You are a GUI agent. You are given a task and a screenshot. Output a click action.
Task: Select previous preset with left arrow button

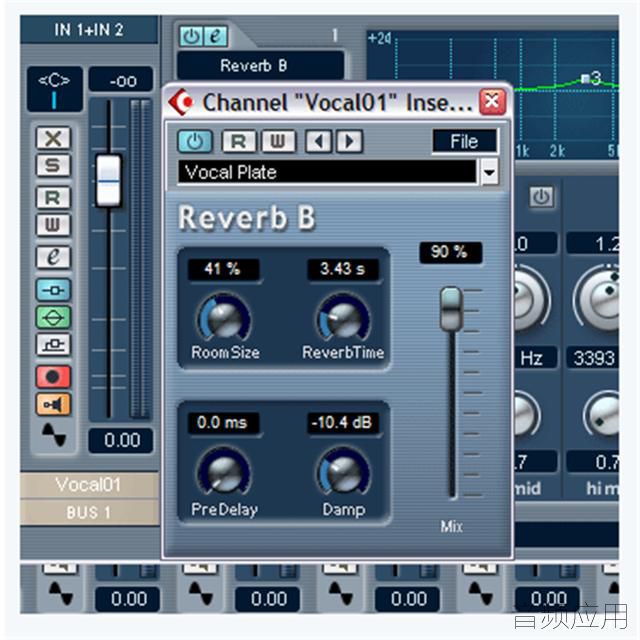pyautogui.click(x=318, y=141)
